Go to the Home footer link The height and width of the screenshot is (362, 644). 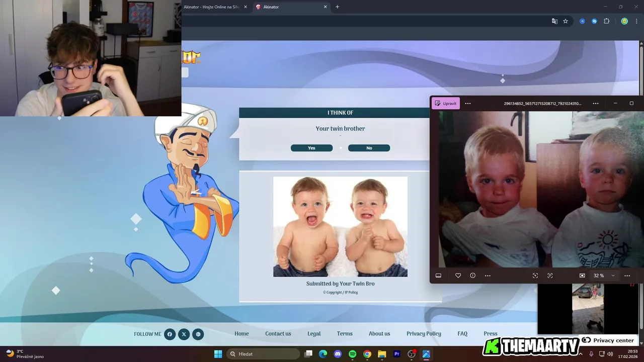click(x=242, y=334)
